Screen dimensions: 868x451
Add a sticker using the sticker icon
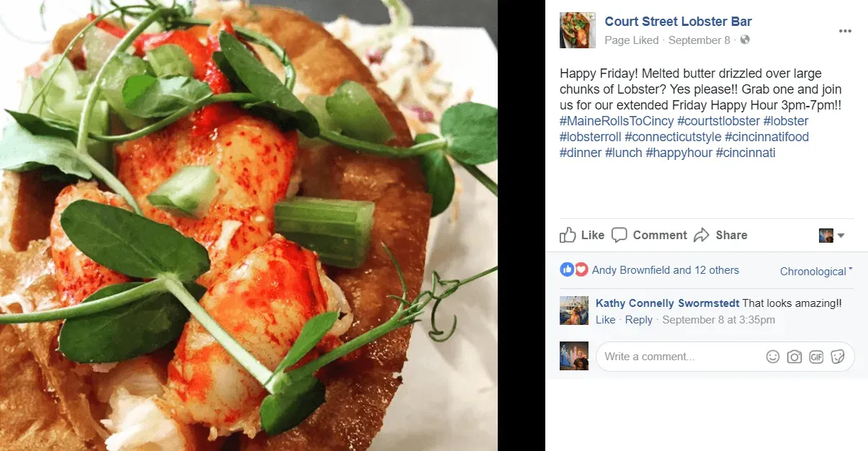(x=838, y=357)
